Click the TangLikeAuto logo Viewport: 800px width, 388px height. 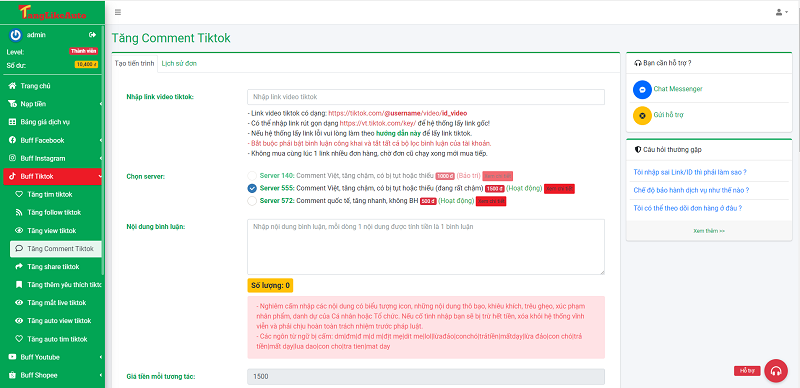coord(52,12)
